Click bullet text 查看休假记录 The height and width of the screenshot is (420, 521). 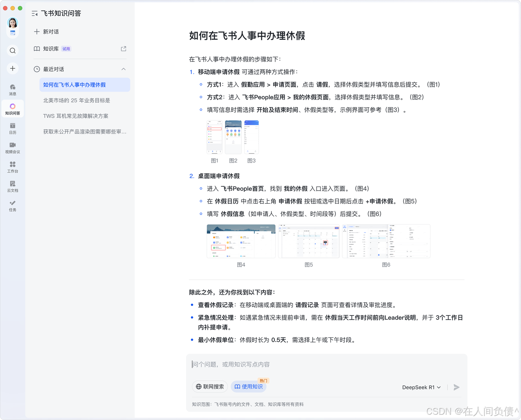(x=216, y=305)
